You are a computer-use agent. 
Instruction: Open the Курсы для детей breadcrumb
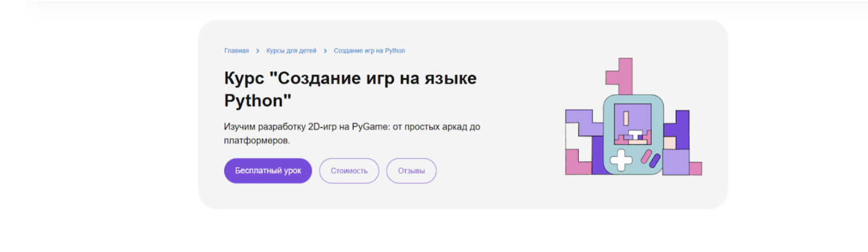291,51
